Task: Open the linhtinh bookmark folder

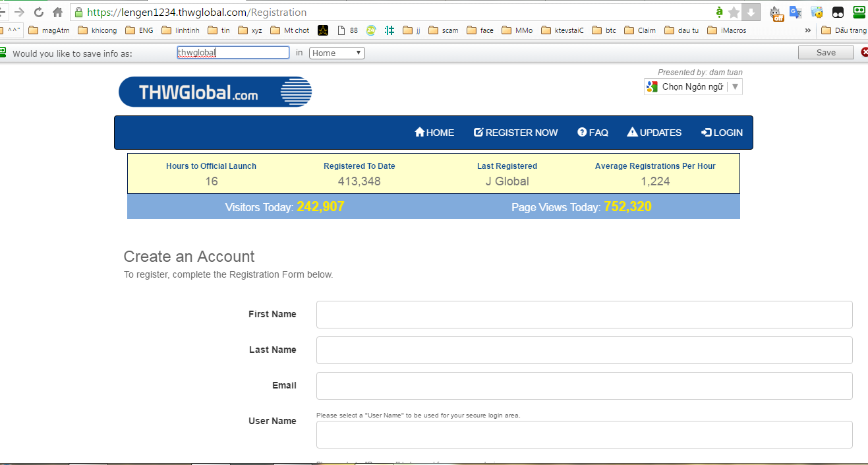Action: point(181,30)
